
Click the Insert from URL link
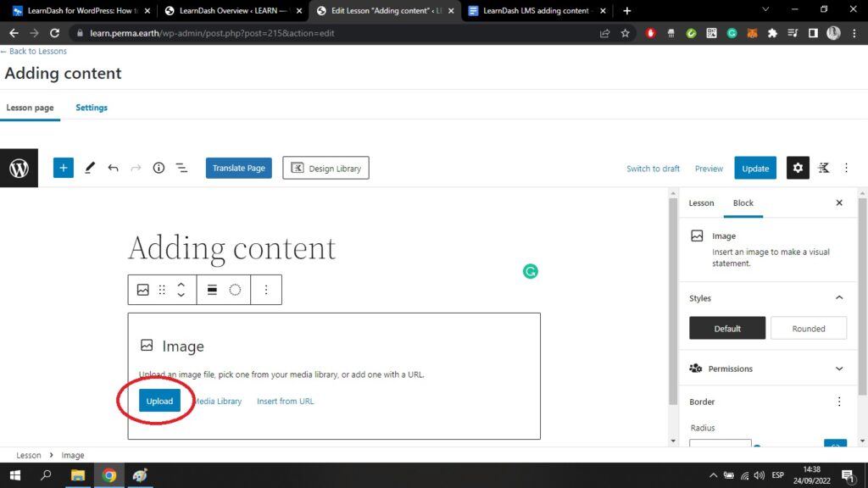285,402
